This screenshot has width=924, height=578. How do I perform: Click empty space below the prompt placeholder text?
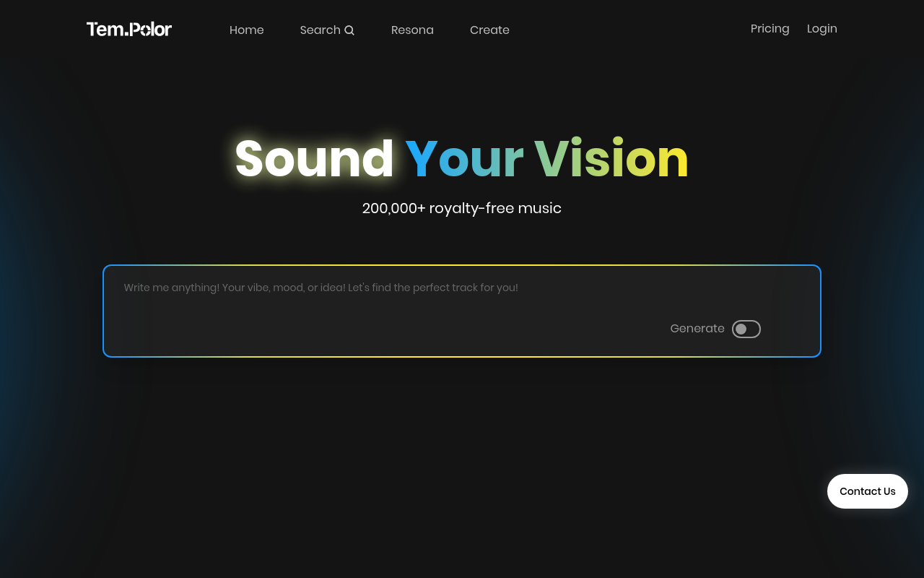(x=361, y=325)
